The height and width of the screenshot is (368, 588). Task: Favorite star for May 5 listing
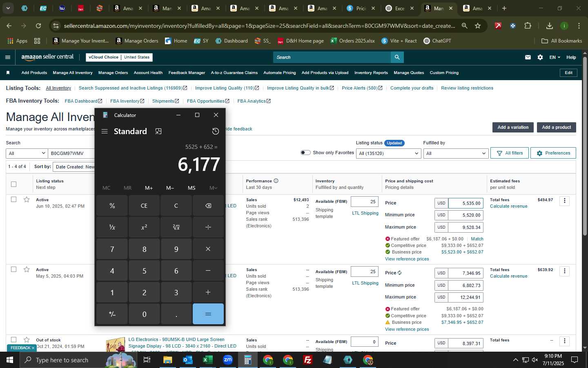[x=27, y=269]
